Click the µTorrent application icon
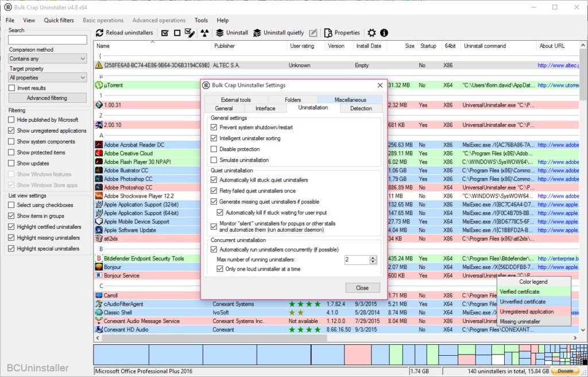 (x=99, y=85)
